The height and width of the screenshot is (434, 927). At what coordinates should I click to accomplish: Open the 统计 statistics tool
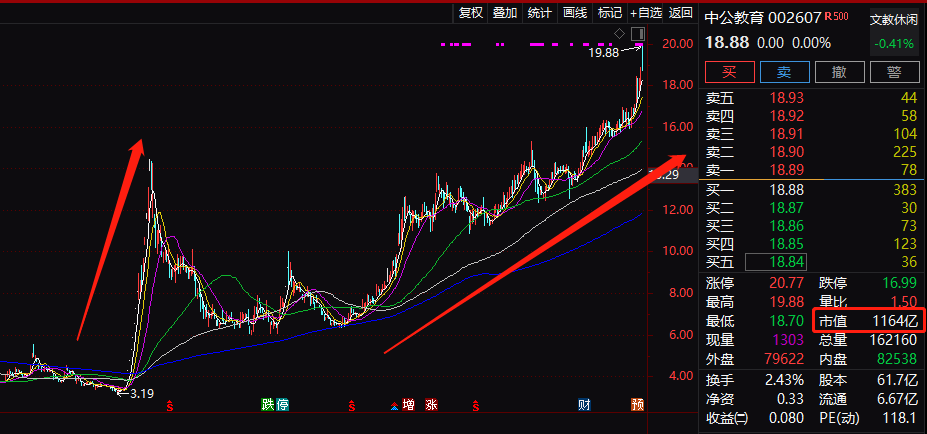[x=540, y=13]
